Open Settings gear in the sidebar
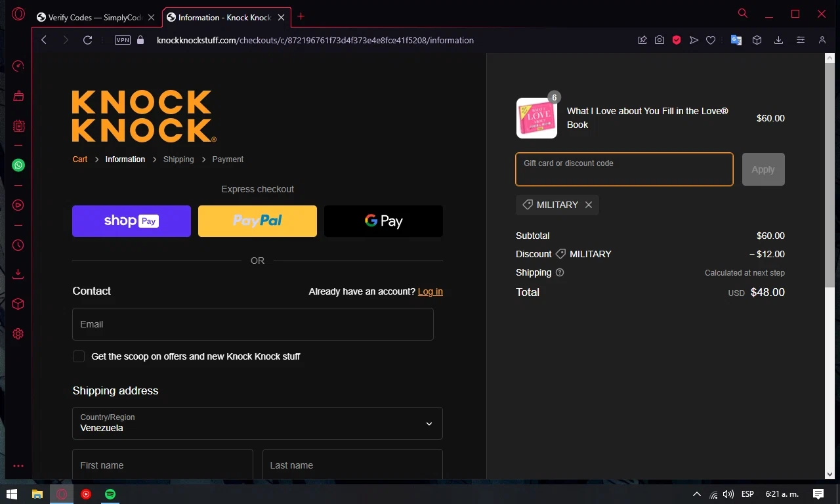The height and width of the screenshot is (504, 840). point(18,334)
